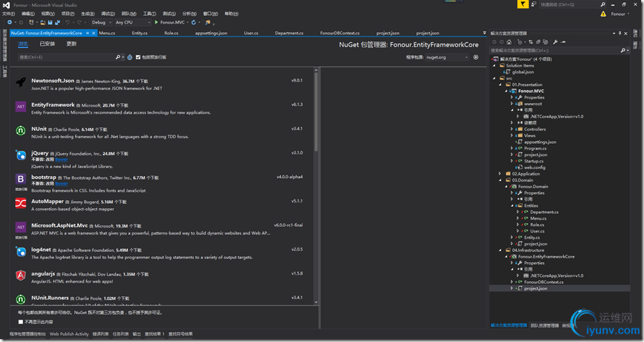Switch to the Menu.cs tab
This screenshot has height=342, width=644.
pos(107,33)
